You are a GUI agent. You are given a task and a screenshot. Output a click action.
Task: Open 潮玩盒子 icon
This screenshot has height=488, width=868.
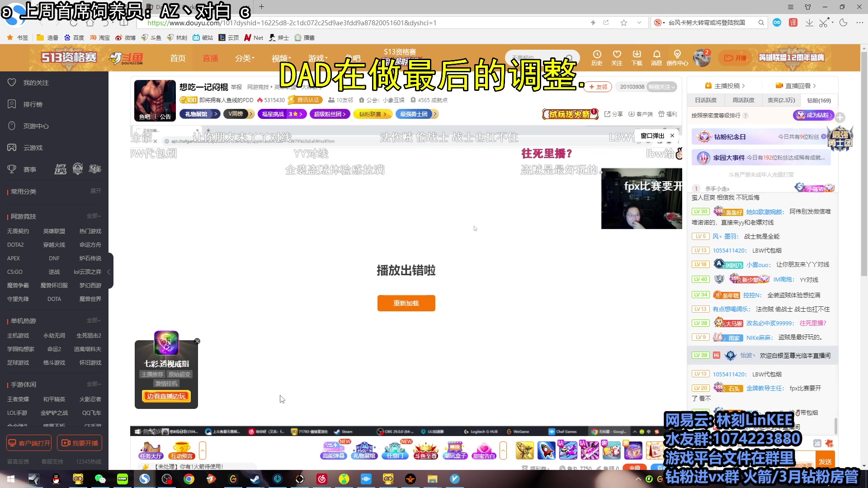coord(455,450)
